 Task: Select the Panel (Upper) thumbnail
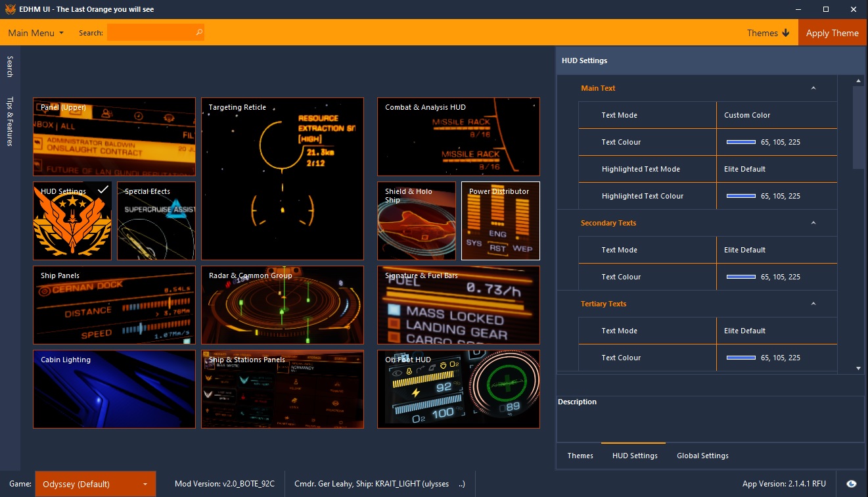[114, 137]
